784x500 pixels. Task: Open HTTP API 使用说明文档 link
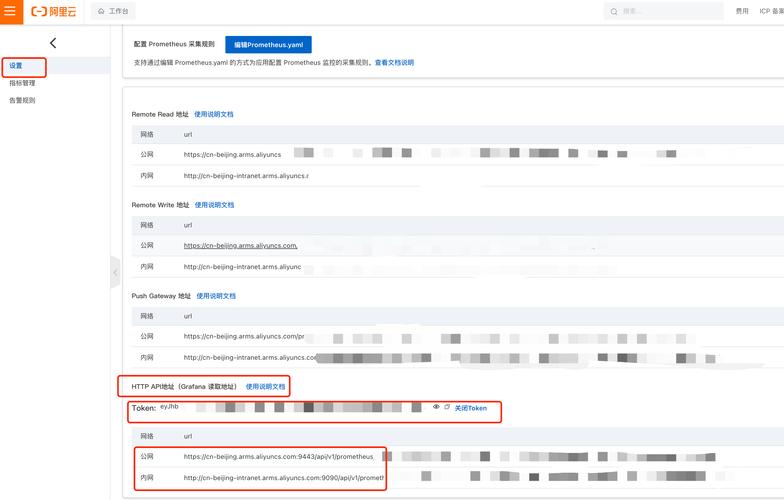click(266, 386)
